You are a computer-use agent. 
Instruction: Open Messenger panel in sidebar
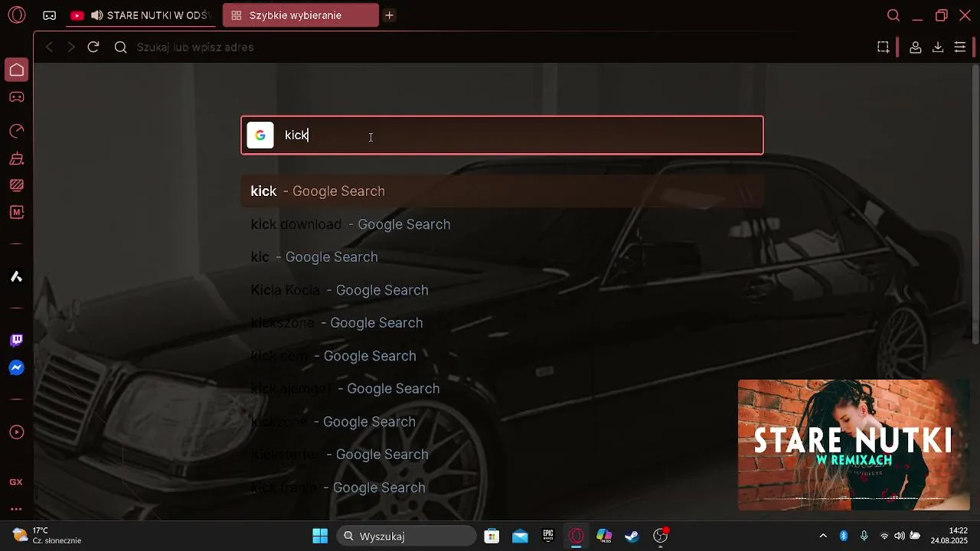[x=16, y=368]
